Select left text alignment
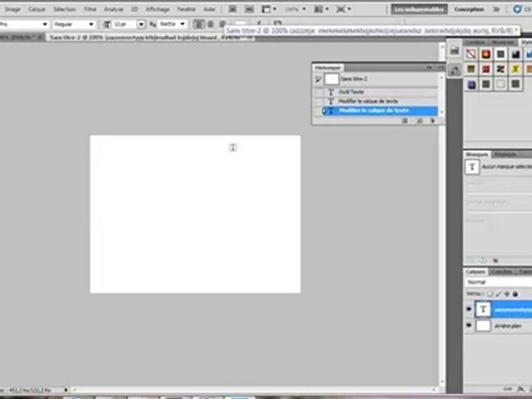 (x=199, y=24)
